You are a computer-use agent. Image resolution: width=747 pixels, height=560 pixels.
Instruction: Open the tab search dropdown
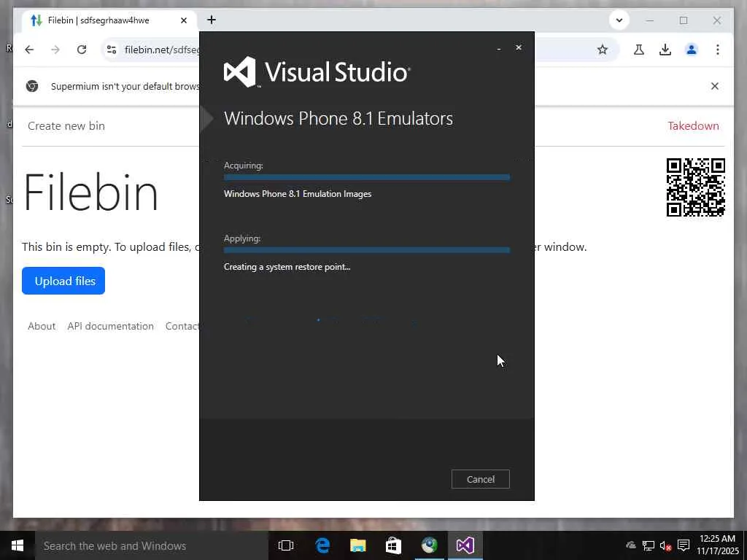(x=619, y=20)
